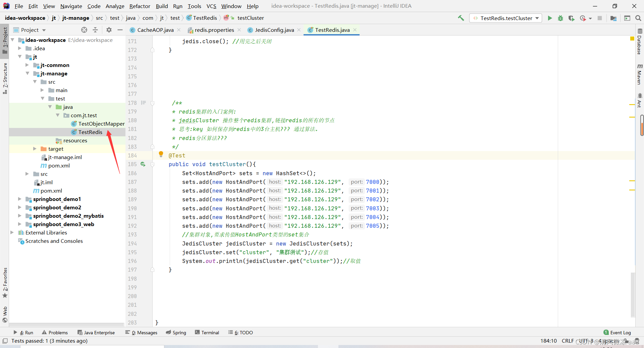Select TestObjectMapper in project tree

(x=101, y=124)
